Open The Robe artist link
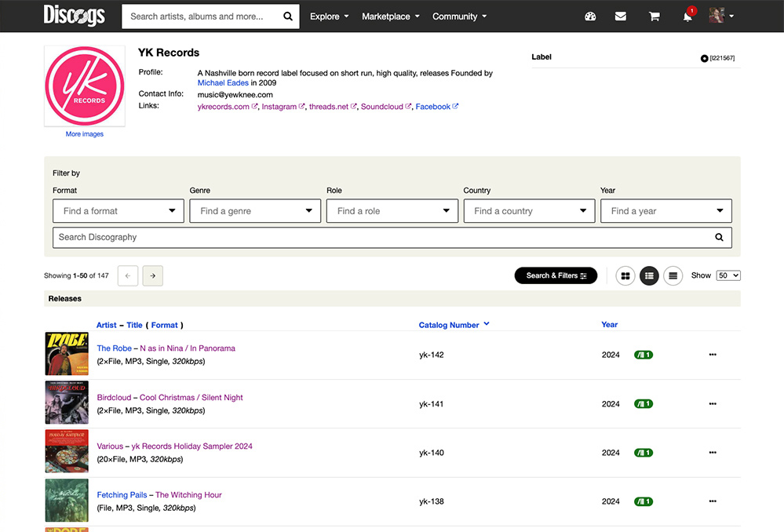784x532 pixels. click(x=114, y=348)
